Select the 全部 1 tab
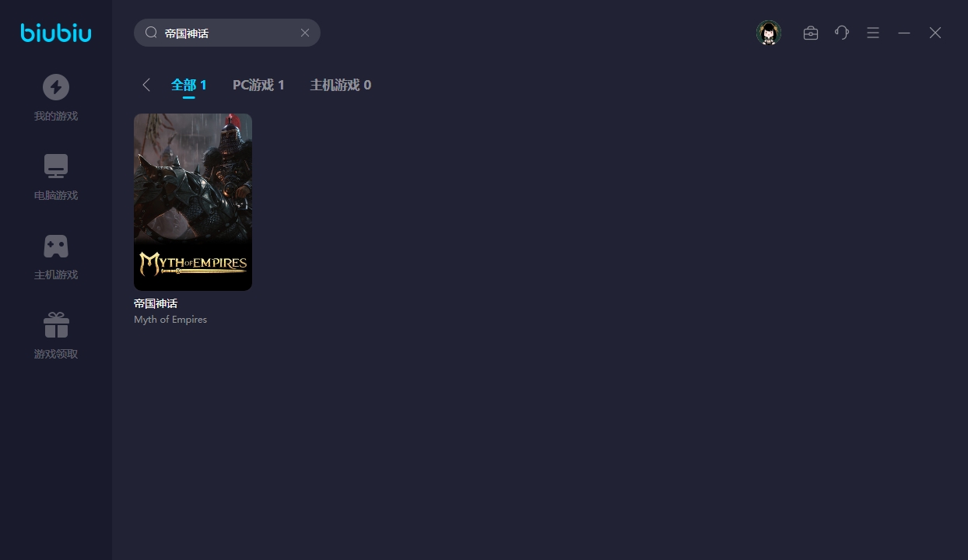Image resolution: width=968 pixels, height=560 pixels. [x=189, y=85]
